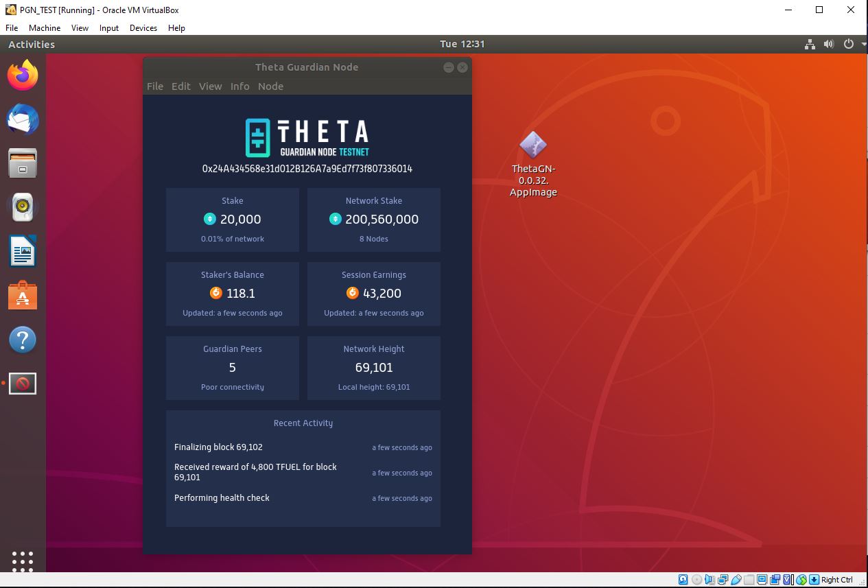Click the Guardian Peers count 5
Viewport: 868px width, 588px height.
point(233,368)
